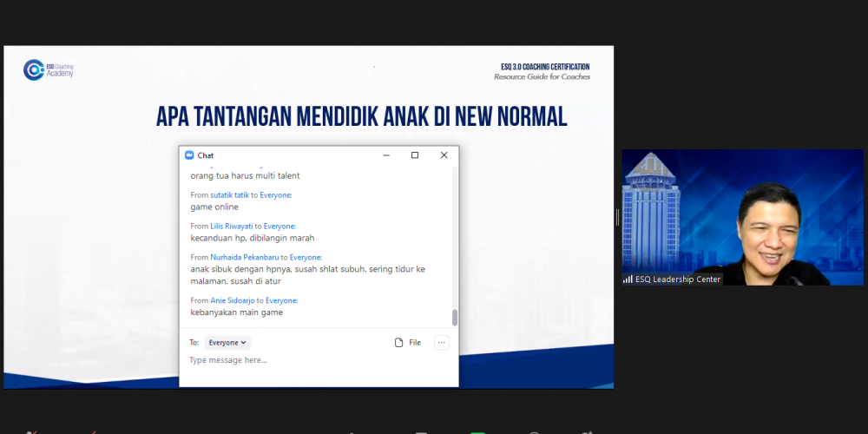Click the Type message here input field

[x=312, y=360]
